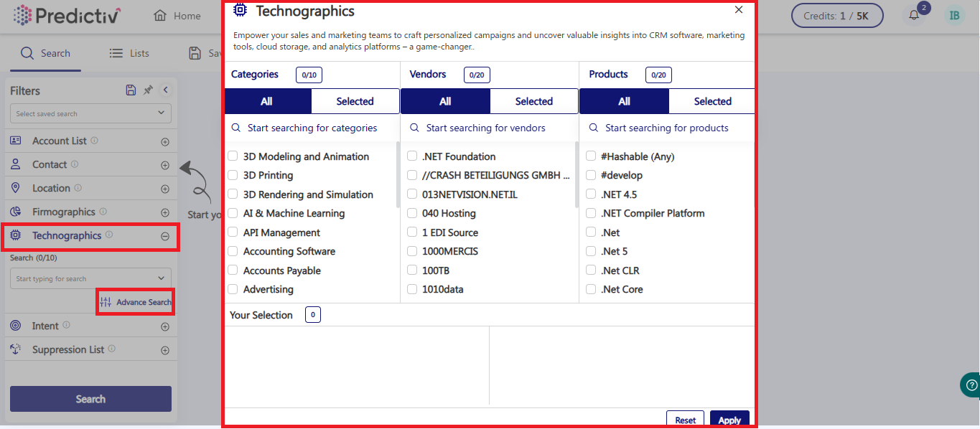Open the Select saved search dropdown
This screenshot has height=429, width=980.
click(x=90, y=113)
